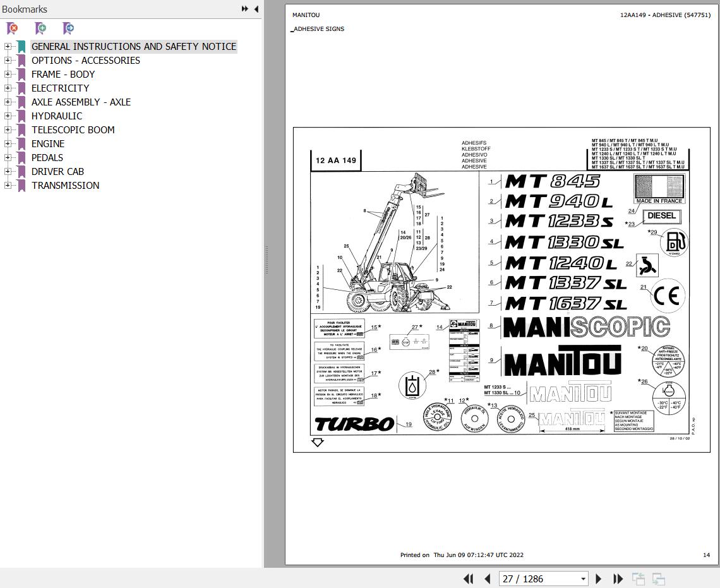Click the MT 845 decal in the diagram
The image size is (720, 588).
(553, 181)
